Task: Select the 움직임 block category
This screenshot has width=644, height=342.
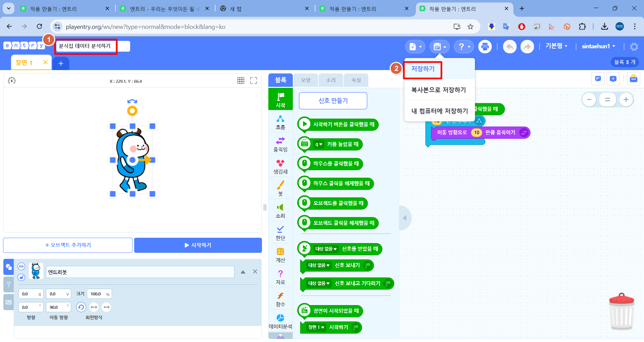Action: point(280,145)
